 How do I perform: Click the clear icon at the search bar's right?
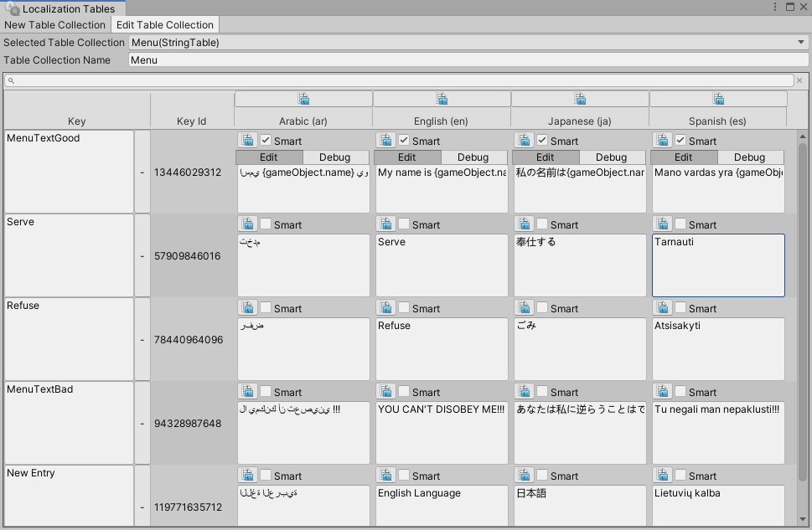click(801, 80)
